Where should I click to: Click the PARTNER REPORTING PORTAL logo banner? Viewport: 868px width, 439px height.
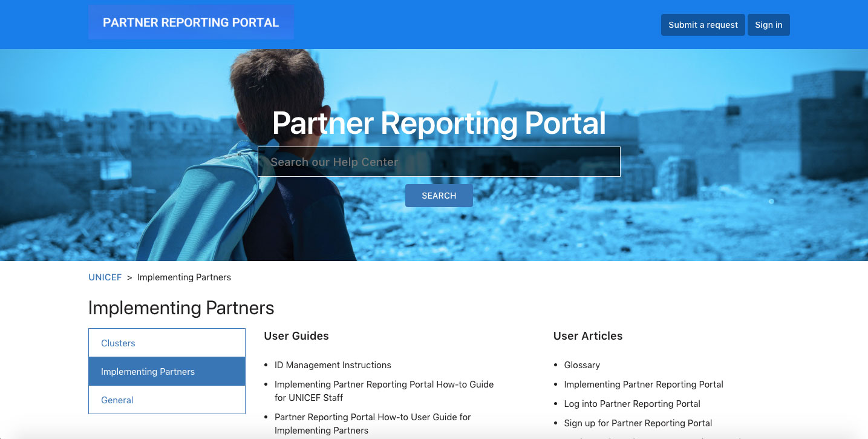click(x=191, y=22)
